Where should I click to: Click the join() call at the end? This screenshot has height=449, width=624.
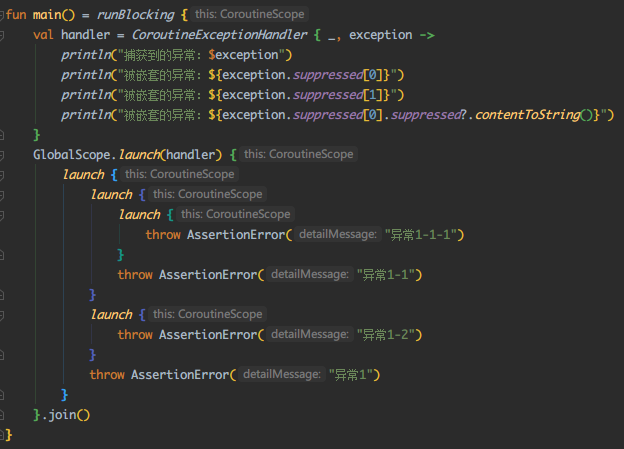tap(69, 415)
